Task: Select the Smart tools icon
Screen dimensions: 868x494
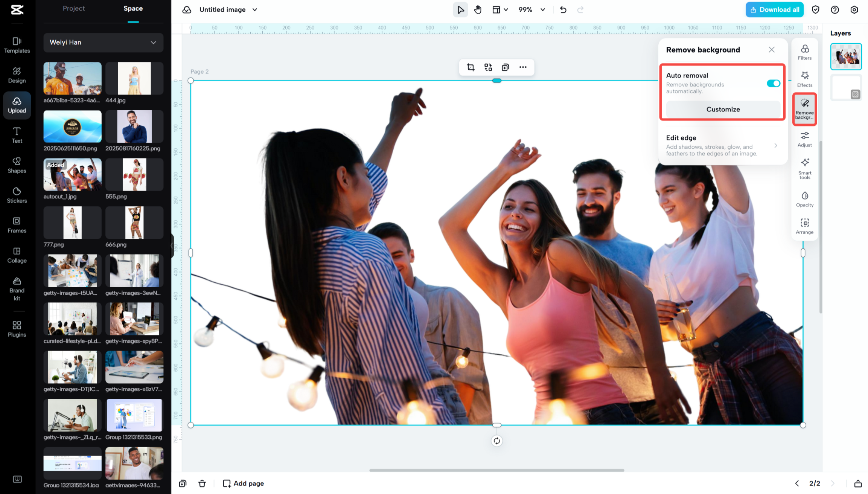Action: coord(804,168)
